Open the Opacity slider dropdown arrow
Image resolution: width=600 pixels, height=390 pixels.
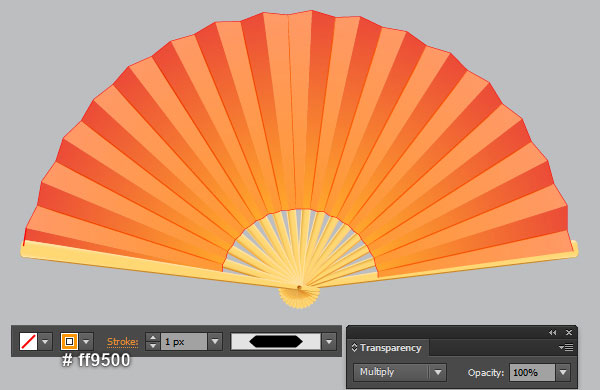pos(563,372)
